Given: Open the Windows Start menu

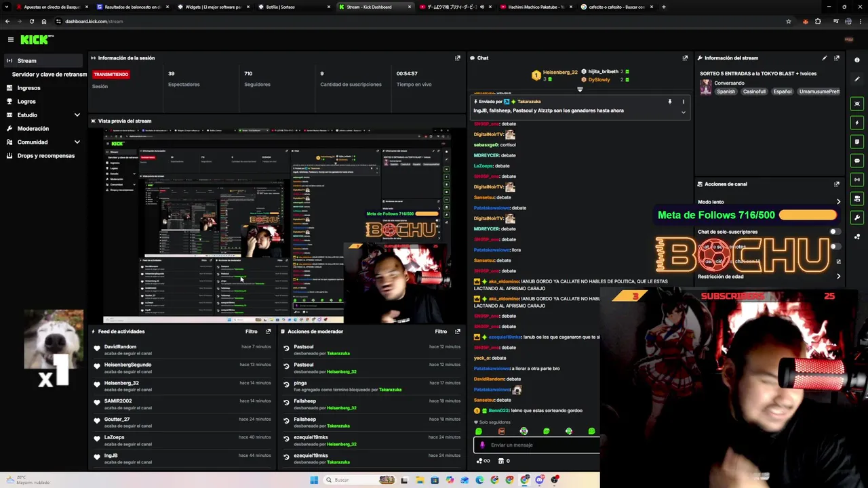Looking at the screenshot, I should 313,480.
